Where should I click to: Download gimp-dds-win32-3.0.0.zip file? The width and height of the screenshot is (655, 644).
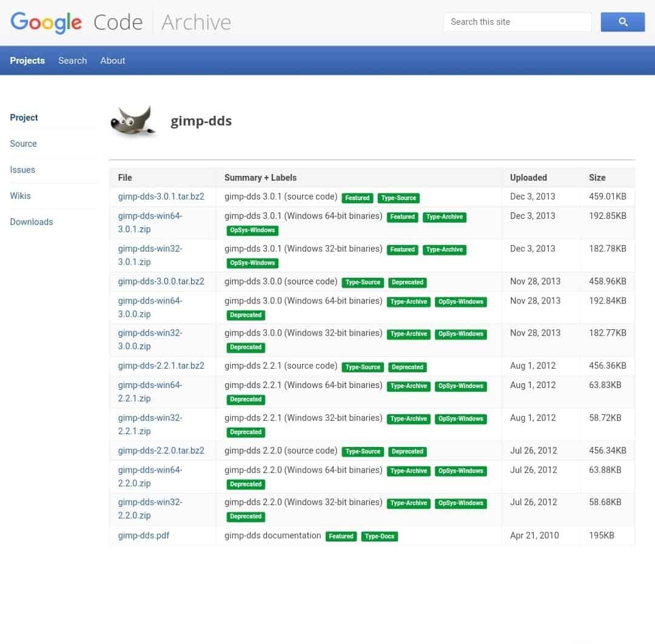(150, 340)
